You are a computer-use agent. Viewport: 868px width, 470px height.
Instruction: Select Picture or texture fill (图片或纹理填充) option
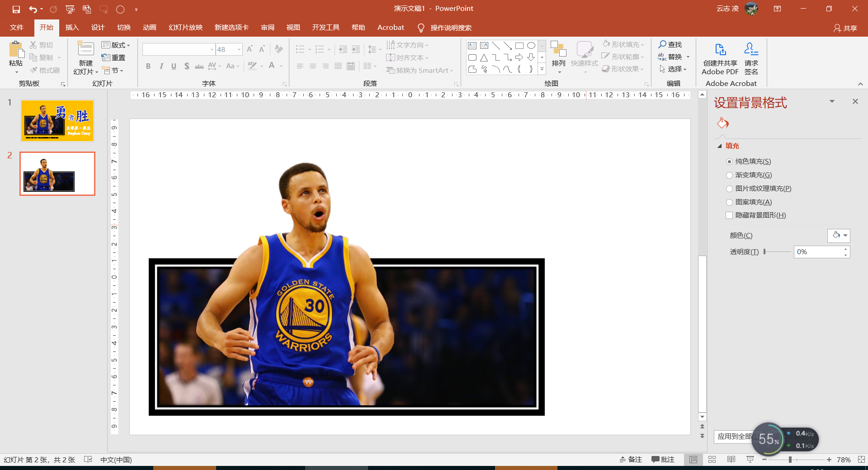point(729,189)
